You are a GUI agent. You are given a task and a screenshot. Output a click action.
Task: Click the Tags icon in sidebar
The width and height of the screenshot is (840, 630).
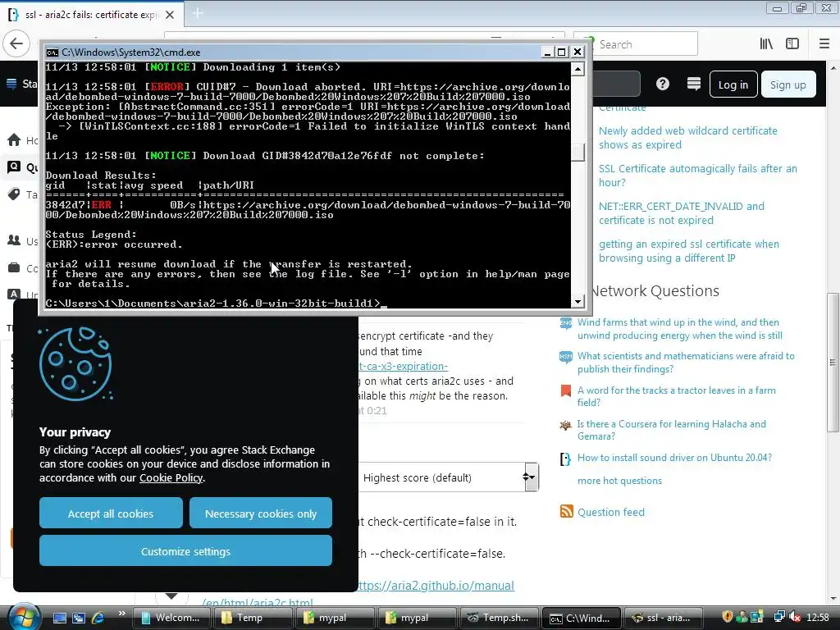[x=14, y=194]
